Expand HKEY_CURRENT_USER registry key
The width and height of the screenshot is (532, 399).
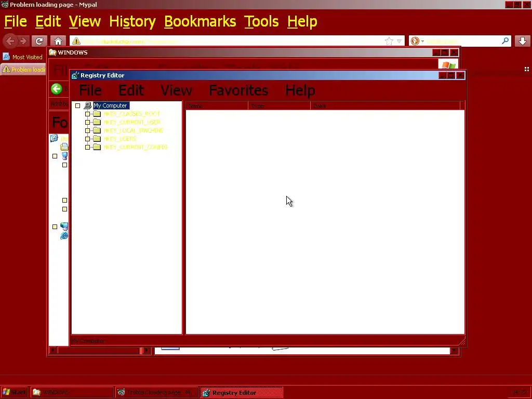coord(87,122)
